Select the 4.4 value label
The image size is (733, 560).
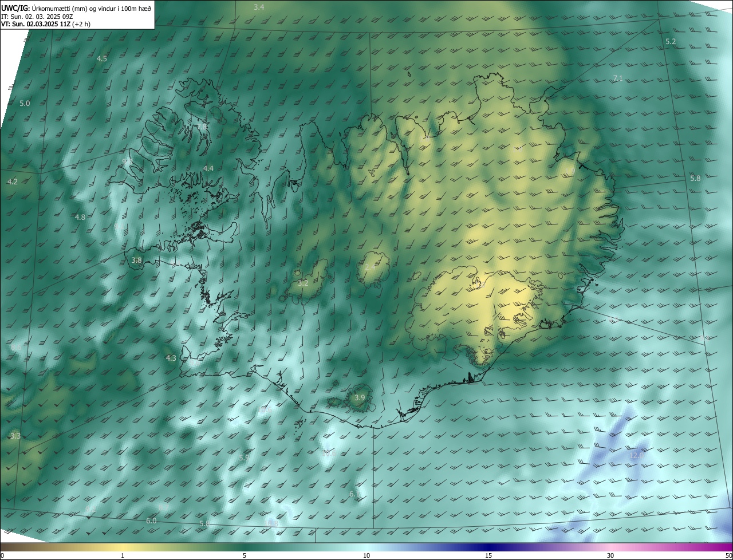pyautogui.click(x=208, y=168)
